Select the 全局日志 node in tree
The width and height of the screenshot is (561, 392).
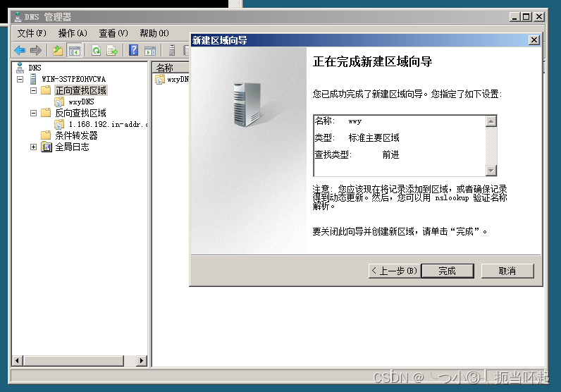(72, 147)
